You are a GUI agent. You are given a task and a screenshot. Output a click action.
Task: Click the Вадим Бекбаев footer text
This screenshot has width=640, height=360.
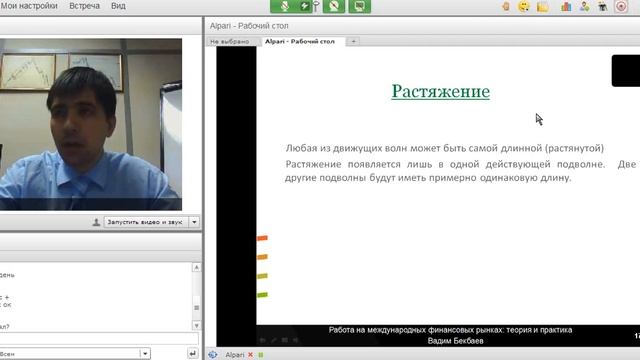pos(456,341)
